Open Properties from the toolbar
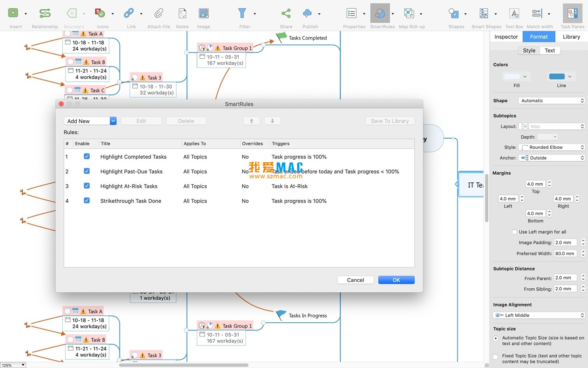 352,13
